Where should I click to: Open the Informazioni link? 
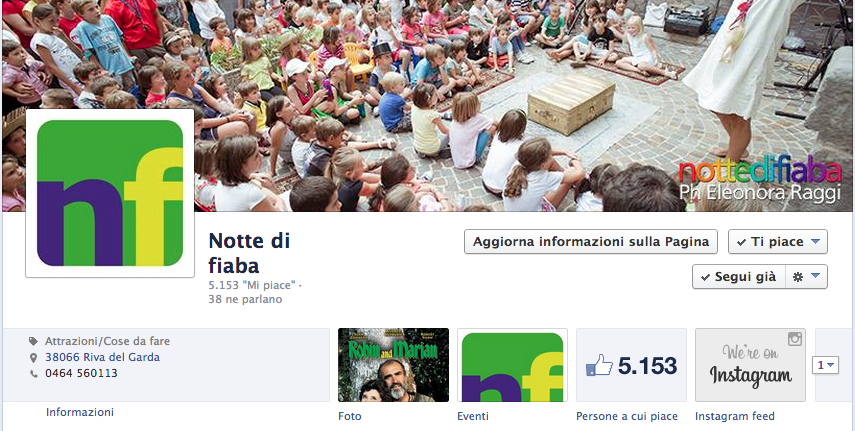click(80, 412)
